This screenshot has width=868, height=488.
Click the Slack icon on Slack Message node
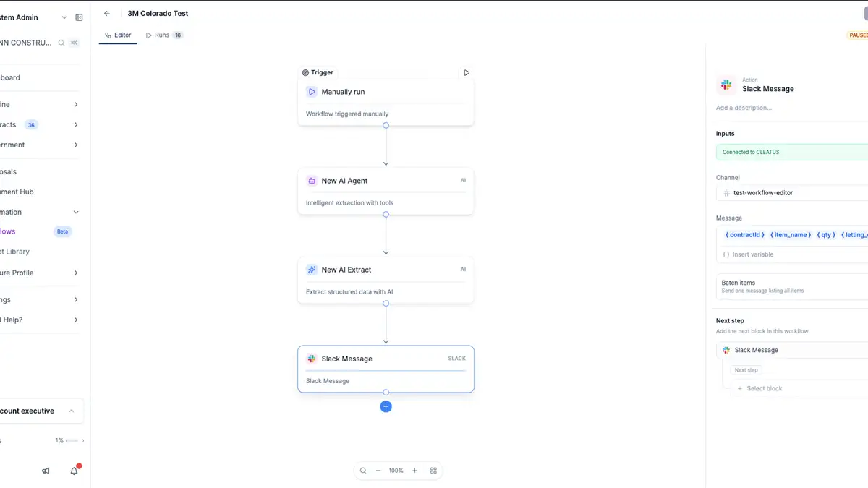click(x=312, y=359)
